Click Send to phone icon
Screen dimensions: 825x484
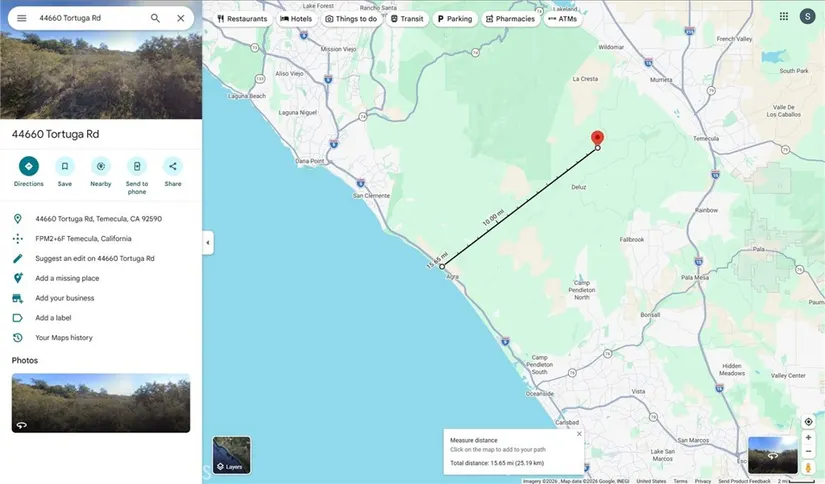(137, 166)
